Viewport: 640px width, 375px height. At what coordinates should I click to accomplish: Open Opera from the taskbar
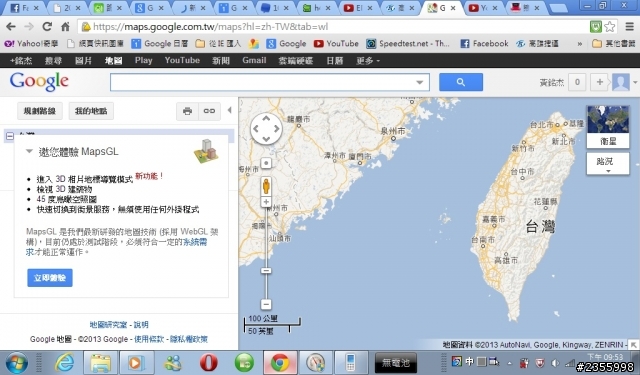tap(208, 362)
